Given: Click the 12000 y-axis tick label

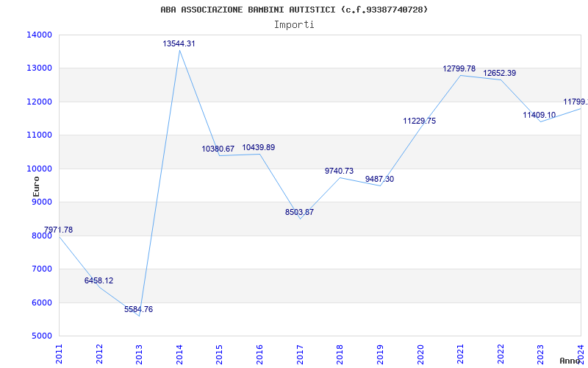Looking at the screenshot, I should [x=39, y=102].
